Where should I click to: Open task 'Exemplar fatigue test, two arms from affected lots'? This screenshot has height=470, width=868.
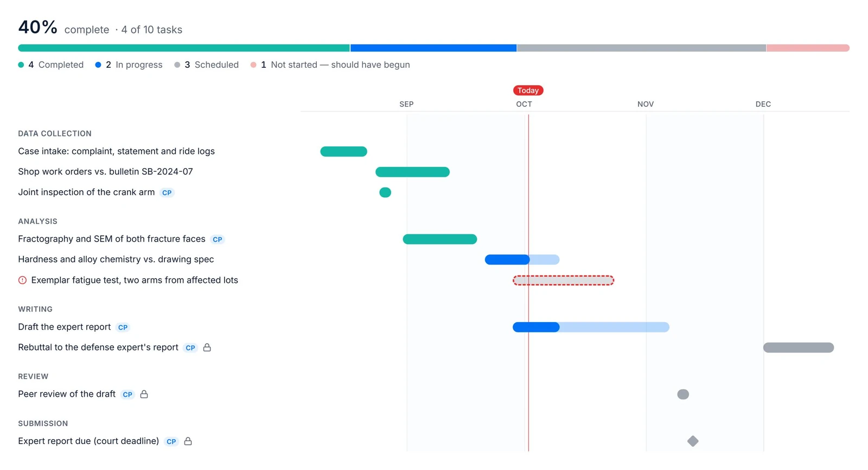tap(135, 280)
